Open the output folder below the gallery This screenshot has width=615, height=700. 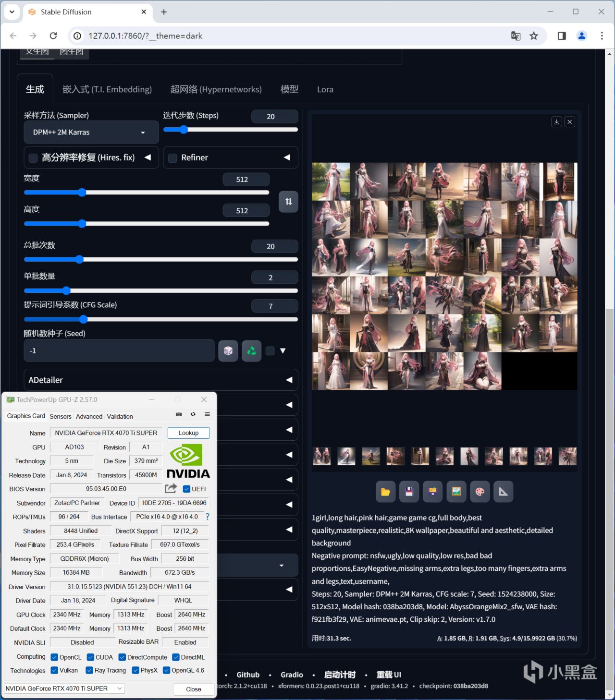pyautogui.click(x=385, y=492)
